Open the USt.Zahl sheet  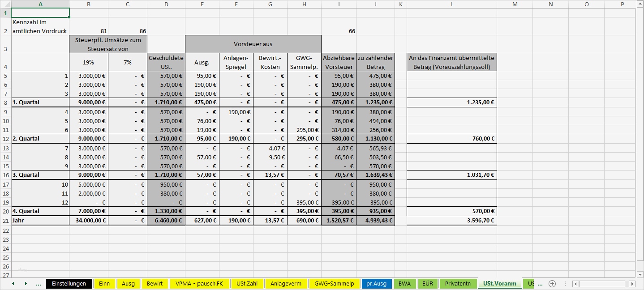(x=247, y=283)
